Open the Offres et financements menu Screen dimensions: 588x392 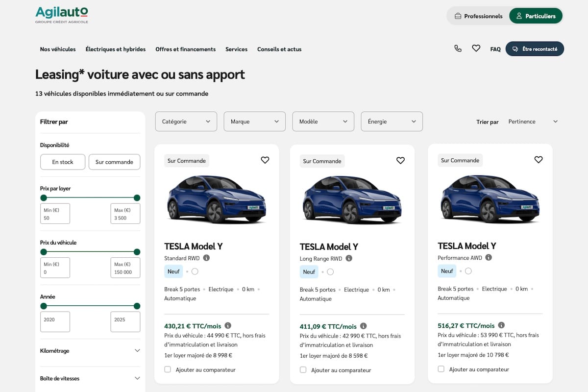pyautogui.click(x=185, y=49)
